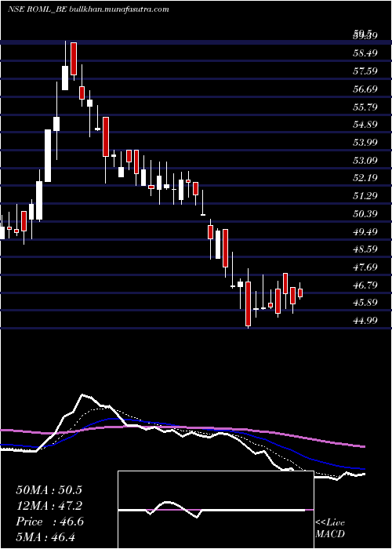Image resolution: width=392 pixels, height=549 pixels.
Task: Click the 55.79 price axis label
Action: tap(365, 107)
